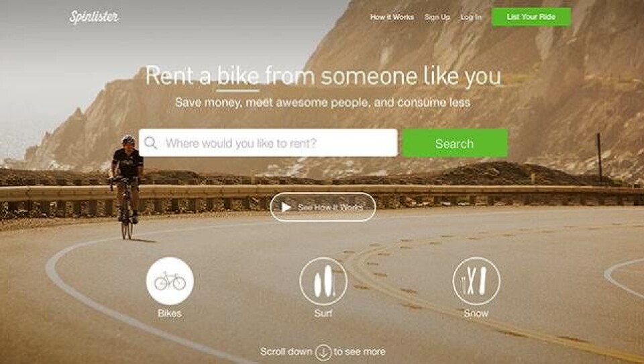Click the circled down-arrow scroll icon
Image resolution: width=644 pixels, height=364 pixels.
click(323, 352)
